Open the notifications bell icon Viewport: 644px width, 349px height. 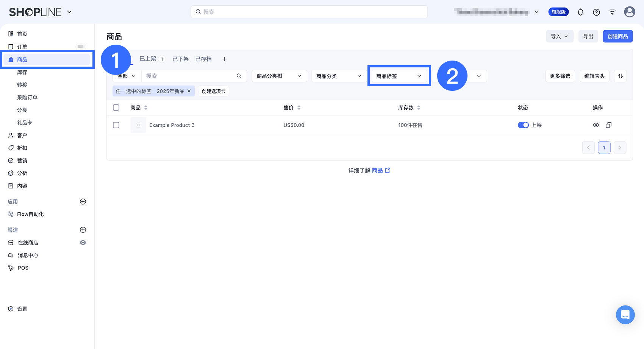tap(580, 12)
